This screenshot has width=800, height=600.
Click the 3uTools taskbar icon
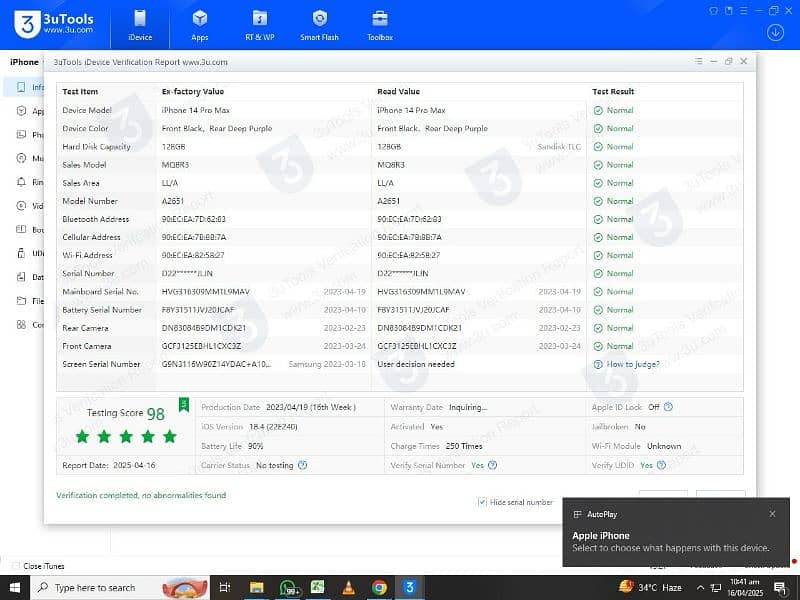tap(410, 588)
